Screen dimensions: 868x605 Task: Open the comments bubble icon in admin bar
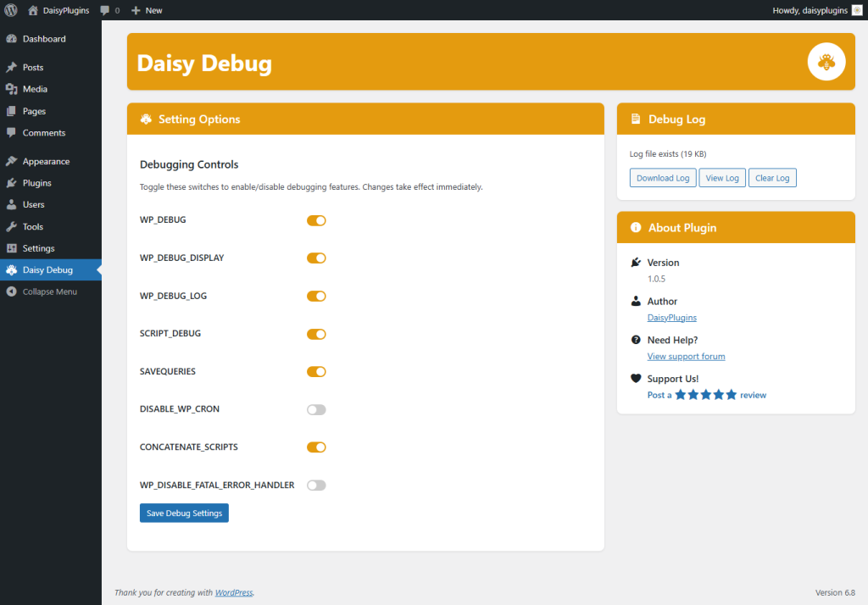pyautogui.click(x=105, y=10)
